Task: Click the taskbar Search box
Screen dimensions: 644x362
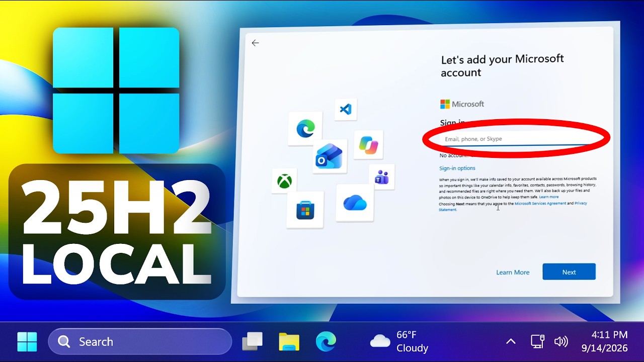Action: (140, 342)
